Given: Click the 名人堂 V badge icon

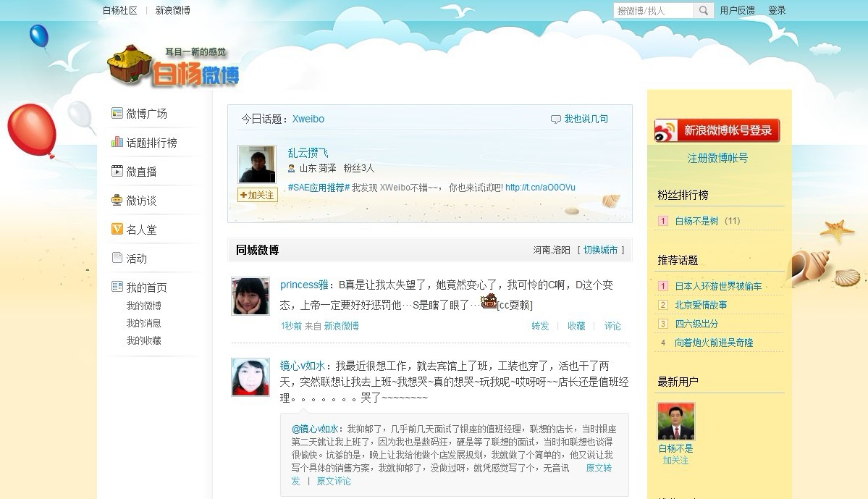Looking at the screenshot, I should click(x=117, y=229).
